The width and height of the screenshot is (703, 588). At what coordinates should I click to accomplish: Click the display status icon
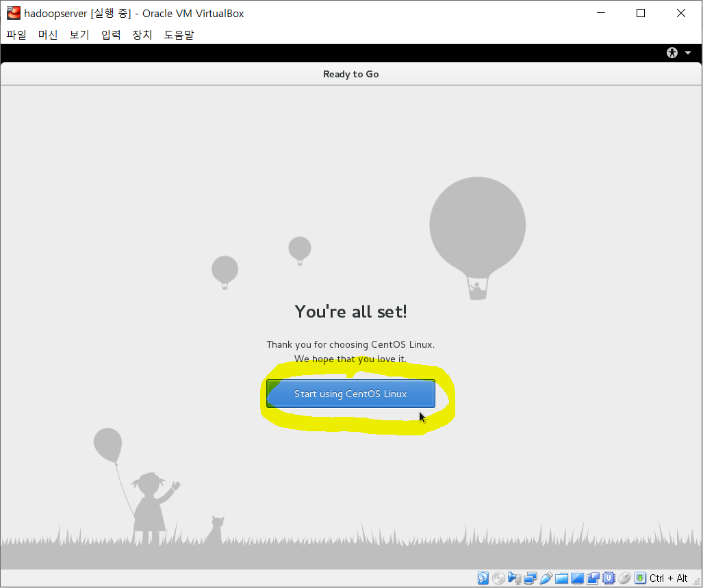(578, 578)
